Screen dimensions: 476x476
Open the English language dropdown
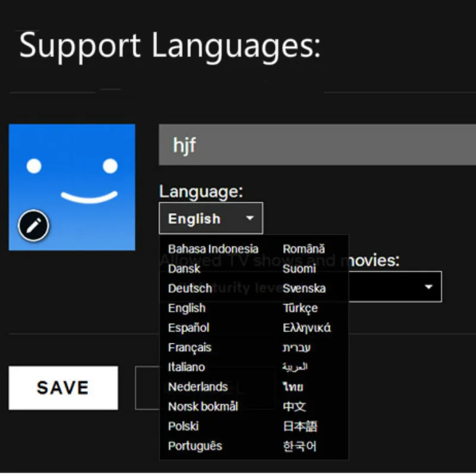tap(211, 218)
